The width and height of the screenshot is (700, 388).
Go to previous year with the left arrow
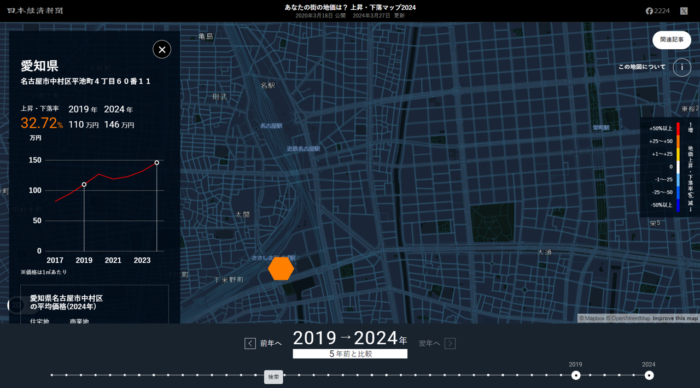point(250,343)
